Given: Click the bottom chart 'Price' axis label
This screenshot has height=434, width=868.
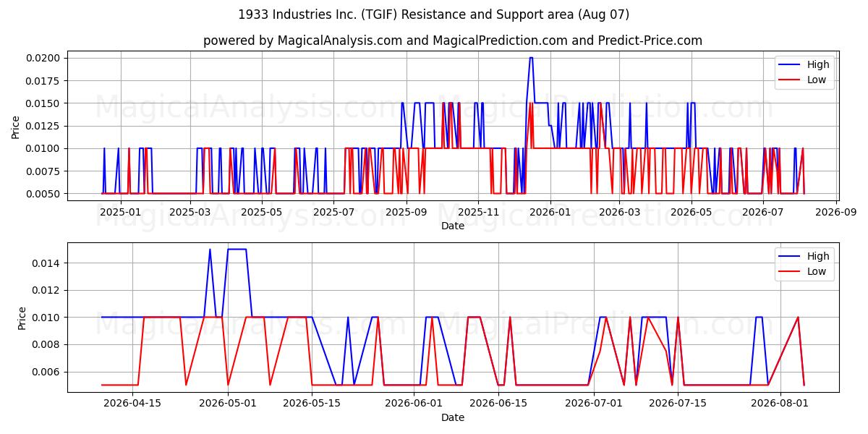Looking at the screenshot, I should click(x=23, y=318).
